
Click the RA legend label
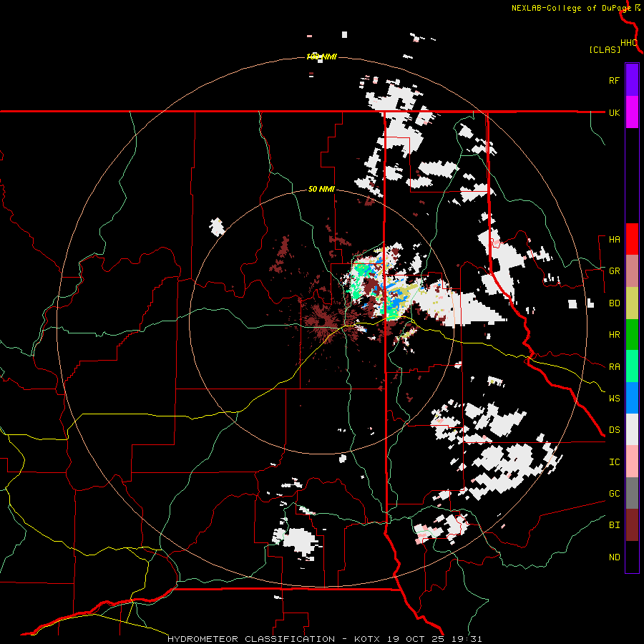point(614,367)
